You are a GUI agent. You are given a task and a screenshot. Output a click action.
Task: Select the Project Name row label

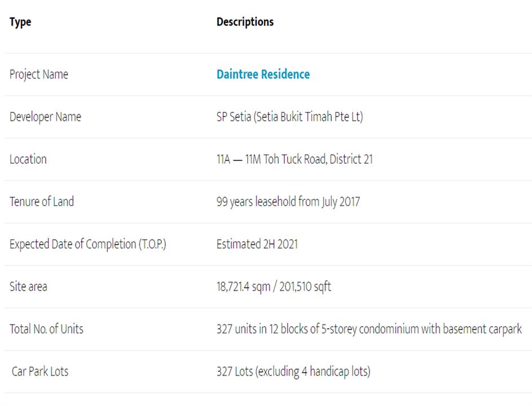39,75
